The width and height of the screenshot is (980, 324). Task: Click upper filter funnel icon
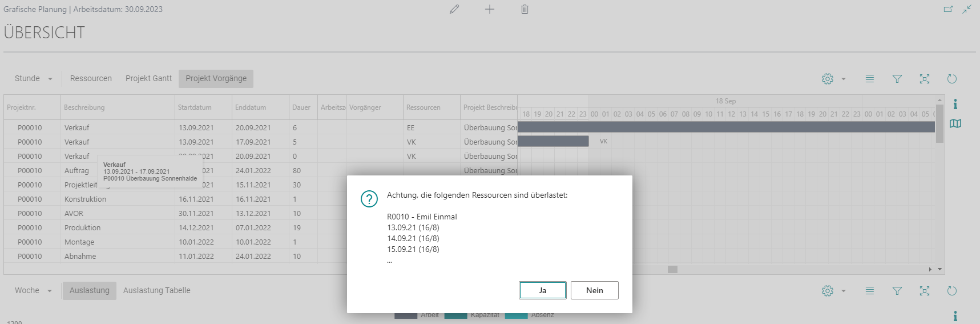(x=897, y=79)
